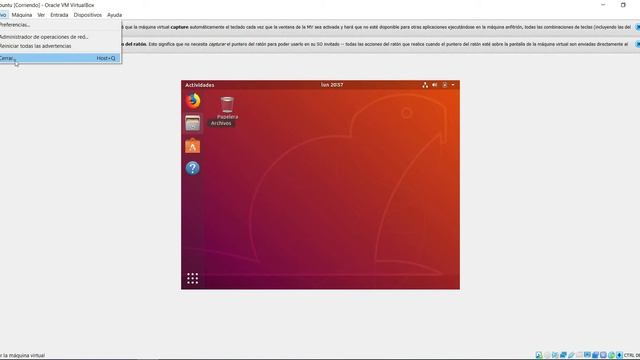Open the Entrada menu
The image size is (640, 360).
tap(59, 15)
